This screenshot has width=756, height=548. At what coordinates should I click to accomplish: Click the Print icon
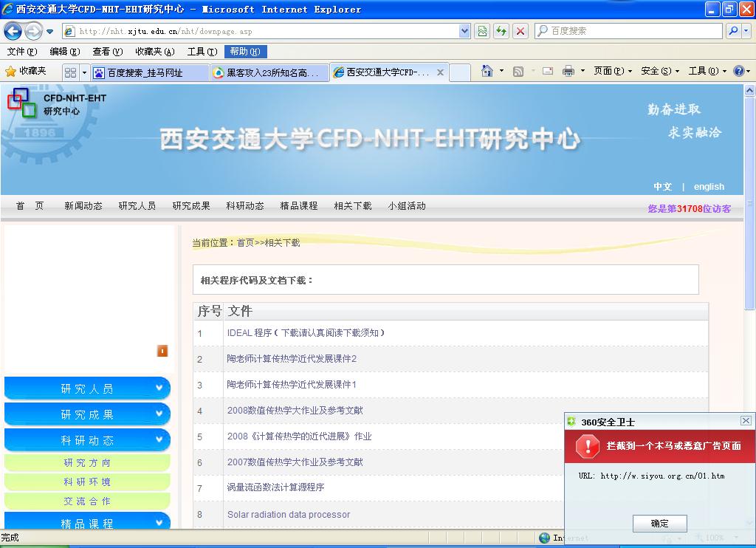568,72
